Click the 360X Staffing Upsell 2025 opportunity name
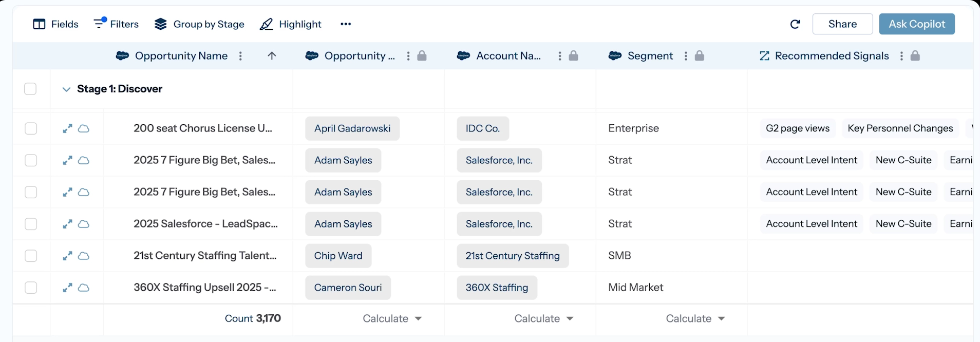Image resolution: width=980 pixels, height=342 pixels. (205, 288)
